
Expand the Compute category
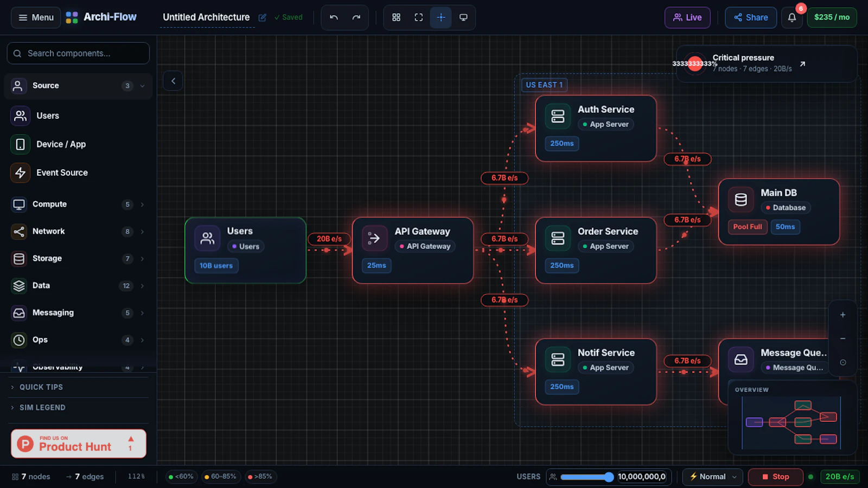pos(78,204)
